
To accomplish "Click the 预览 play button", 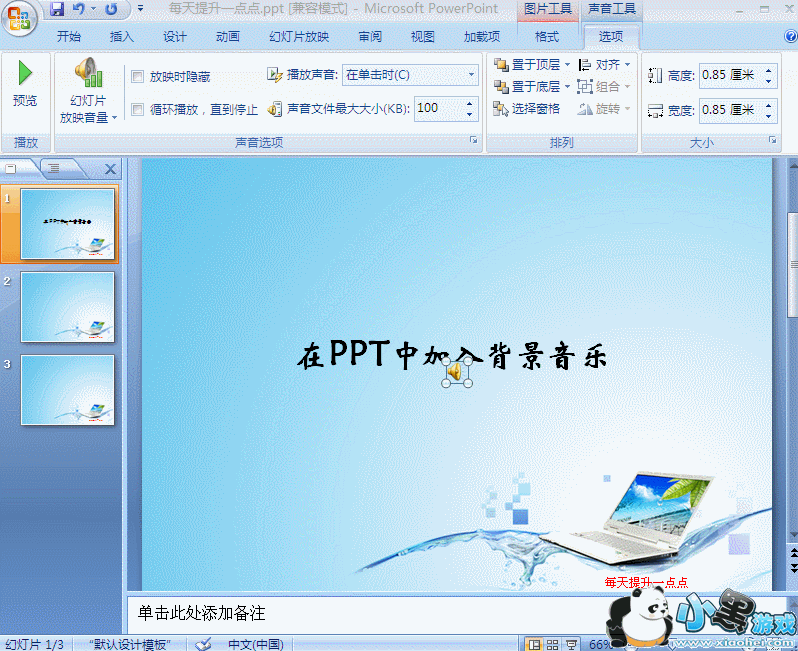I will pos(25,84).
